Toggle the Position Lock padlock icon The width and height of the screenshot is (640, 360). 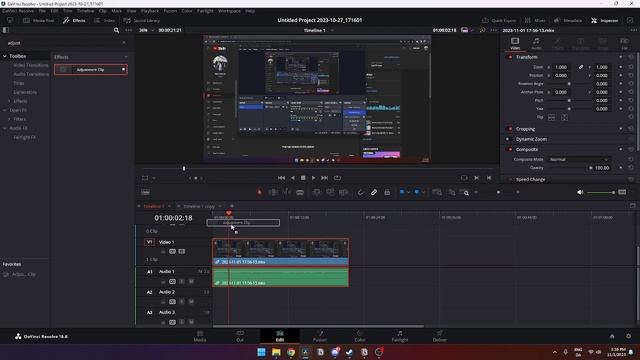[x=387, y=192]
